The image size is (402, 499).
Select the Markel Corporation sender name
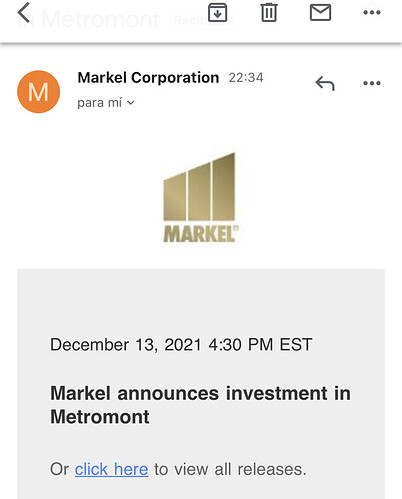[148, 78]
